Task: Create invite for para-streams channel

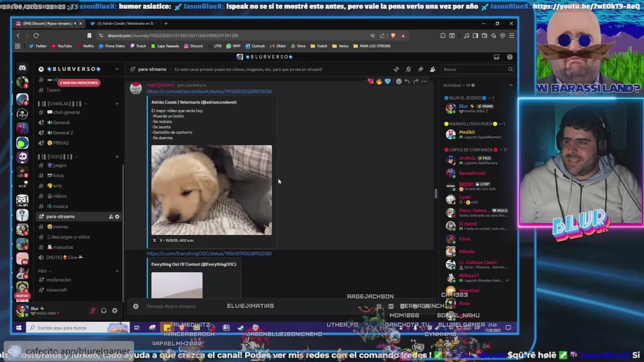Action: coord(111,217)
